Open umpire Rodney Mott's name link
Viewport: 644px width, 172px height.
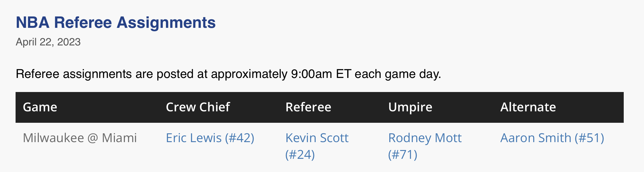pos(425,138)
